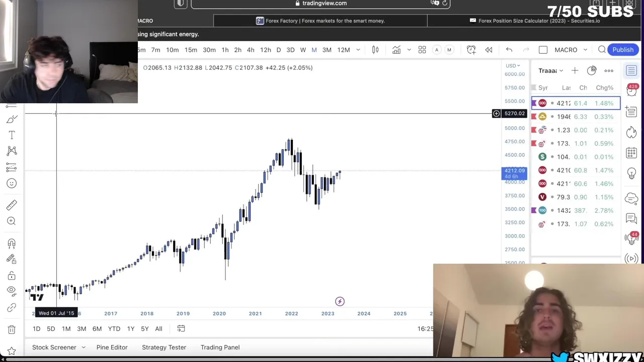Click the Redo arrow
This screenshot has width=644, height=362.
526,50
